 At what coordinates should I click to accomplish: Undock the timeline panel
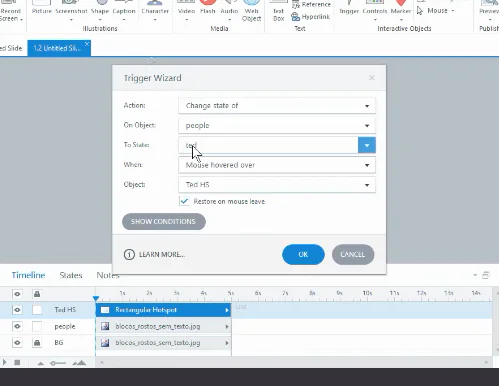(x=486, y=275)
